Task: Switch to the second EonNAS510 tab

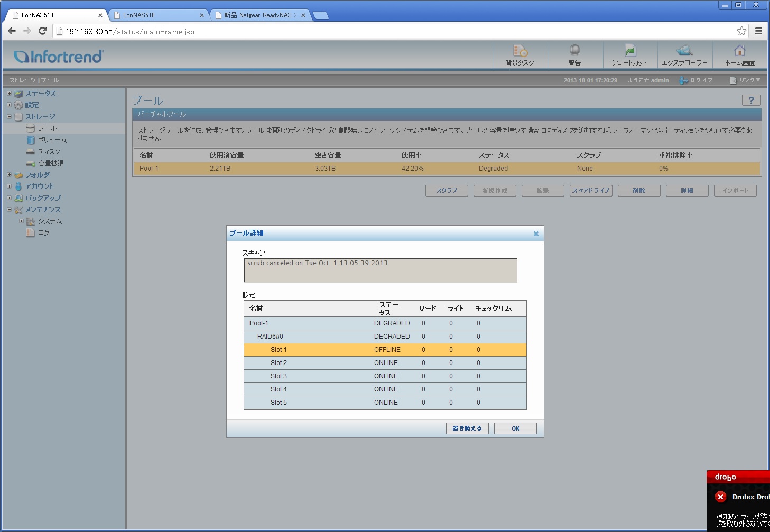Action: (x=157, y=15)
